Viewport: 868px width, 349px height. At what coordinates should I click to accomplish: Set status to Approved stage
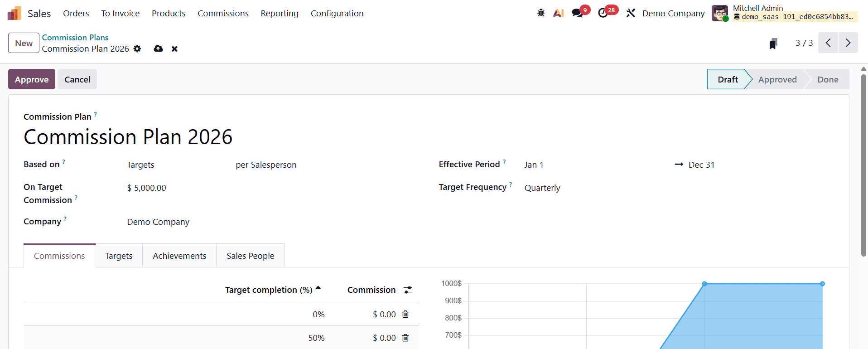pos(777,79)
